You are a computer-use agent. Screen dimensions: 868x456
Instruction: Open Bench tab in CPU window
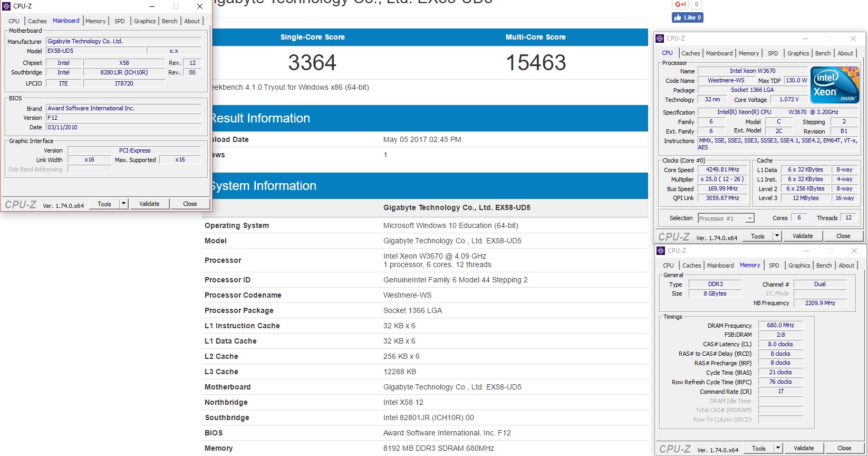823,53
